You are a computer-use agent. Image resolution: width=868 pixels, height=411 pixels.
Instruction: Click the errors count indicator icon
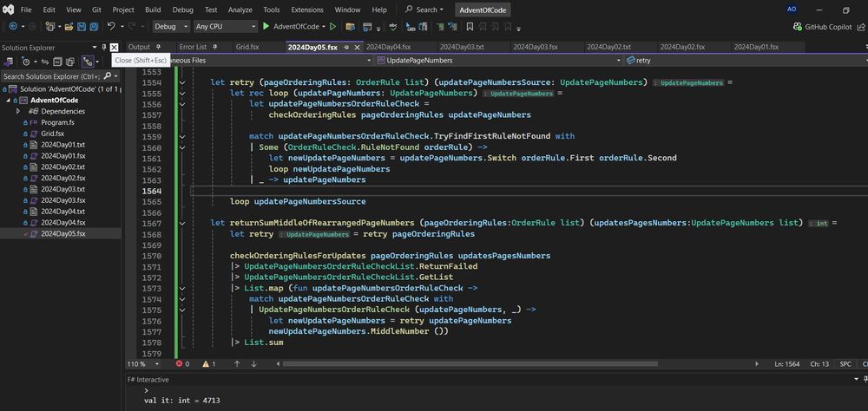(180, 364)
